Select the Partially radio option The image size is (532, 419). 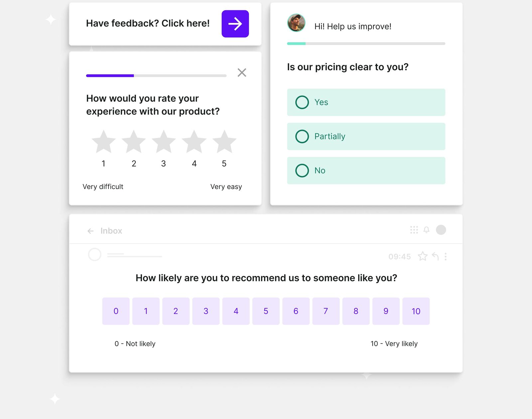pyautogui.click(x=302, y=136)
